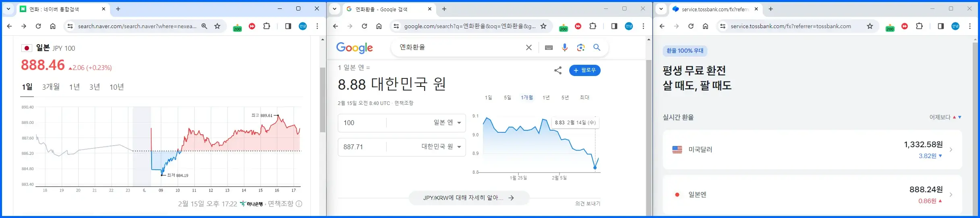Screen dimensions: 980x218
Task: Click 의견 보내기 link in Google
Action: 588,204
